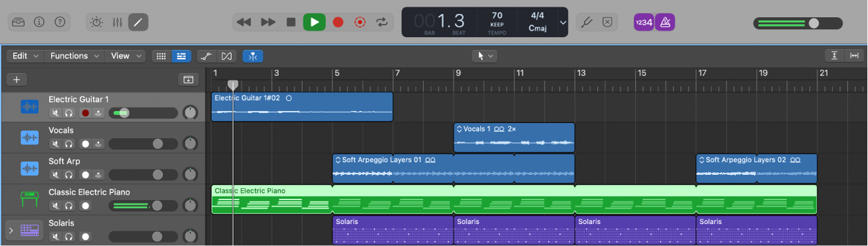The height and width of the screenshot is (246, 868).
Task: Adjust Electric Guitar 1 volume slider
Action: point(143,113)
